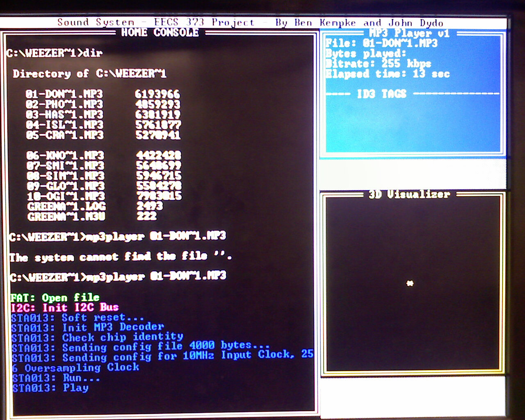Select the 03-HAS~1.MP3 file entry
The width and height of the screenshot is (525, 420).
click(64, 114)
